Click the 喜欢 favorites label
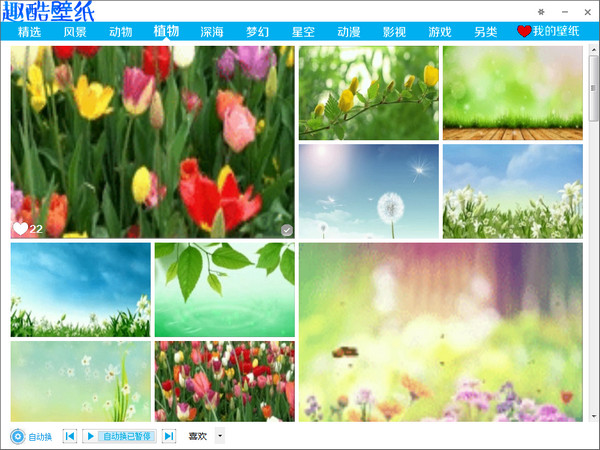Screen dimensions: 600x450 [x=197, y=436]
